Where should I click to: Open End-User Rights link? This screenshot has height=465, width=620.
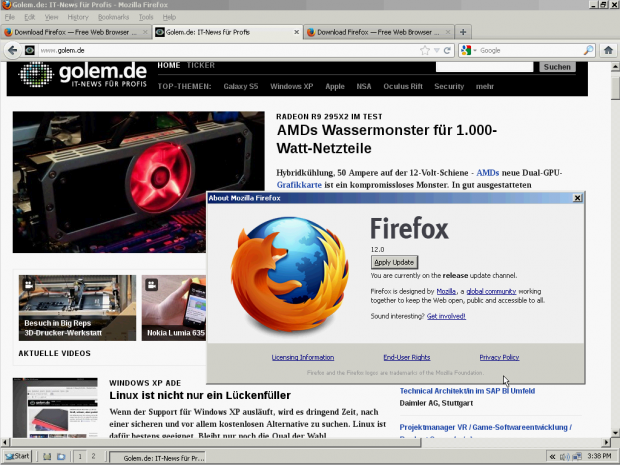[x=406, y=357]
